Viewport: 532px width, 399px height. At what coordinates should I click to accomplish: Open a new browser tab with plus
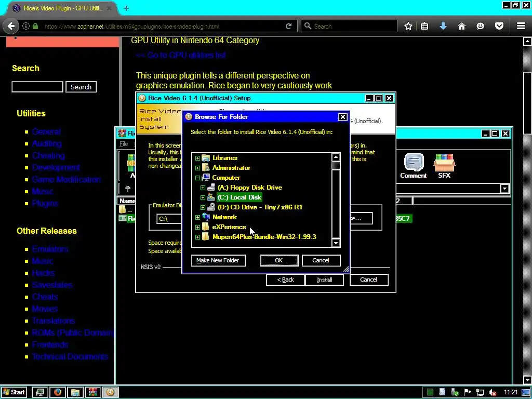[x=126, y=8]
